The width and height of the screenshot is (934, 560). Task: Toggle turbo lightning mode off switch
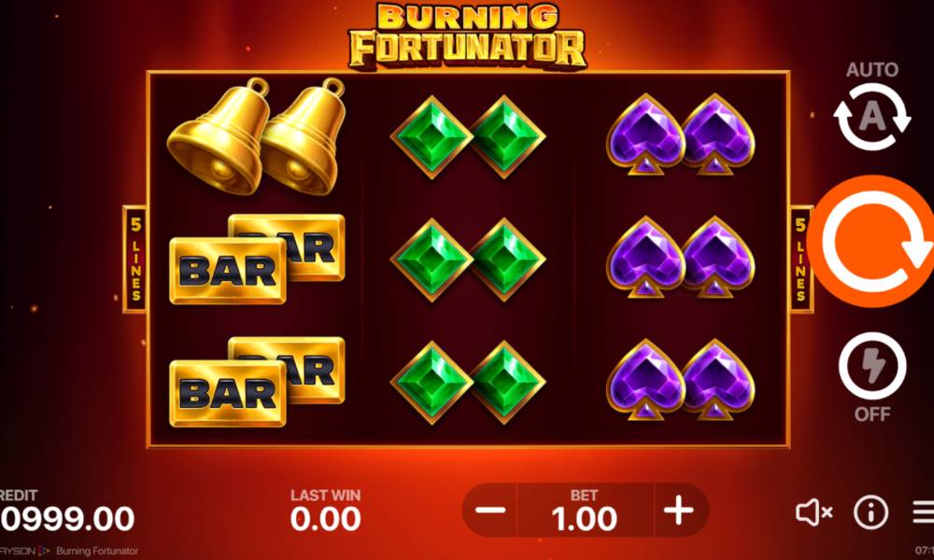pos(872,366)
